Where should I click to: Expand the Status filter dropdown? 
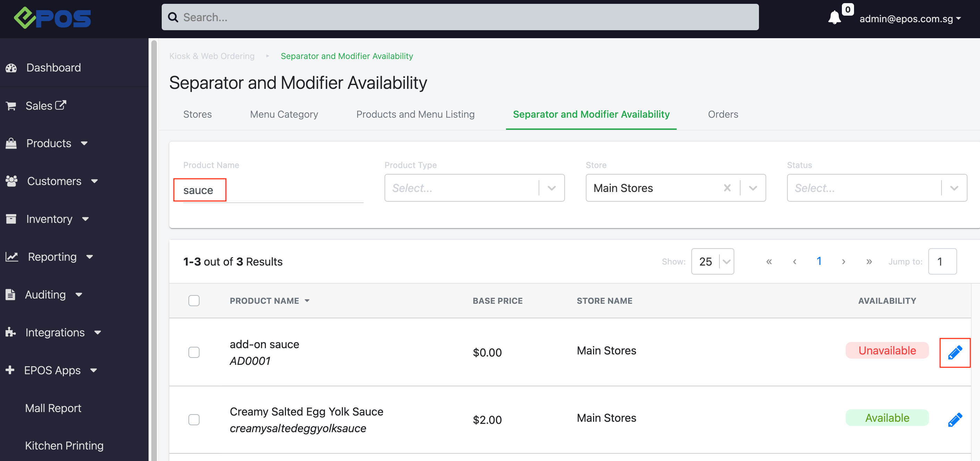877,188
